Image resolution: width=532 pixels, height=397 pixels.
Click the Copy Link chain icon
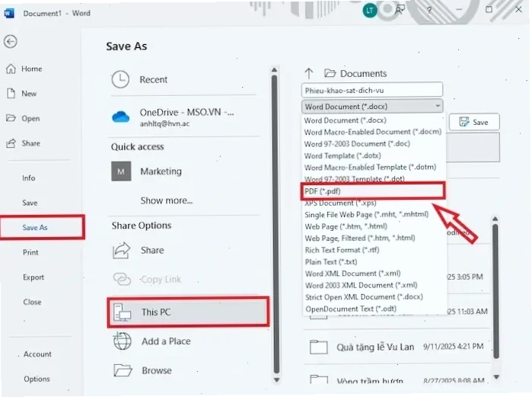coord(122,279)
